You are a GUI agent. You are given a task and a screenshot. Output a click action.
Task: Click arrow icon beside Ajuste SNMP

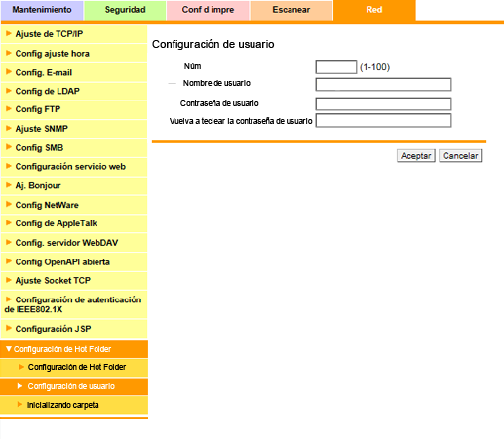(x=9, y=128)
